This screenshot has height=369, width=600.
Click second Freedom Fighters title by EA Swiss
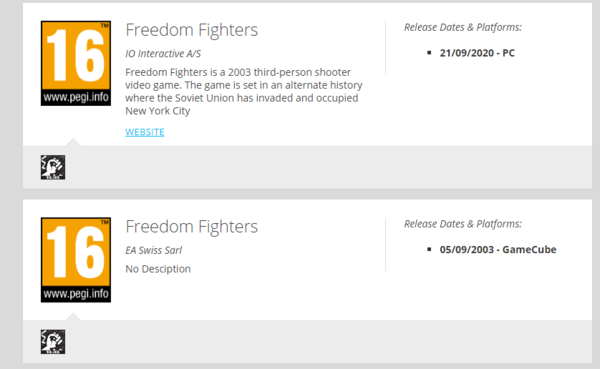click(192, 227)
